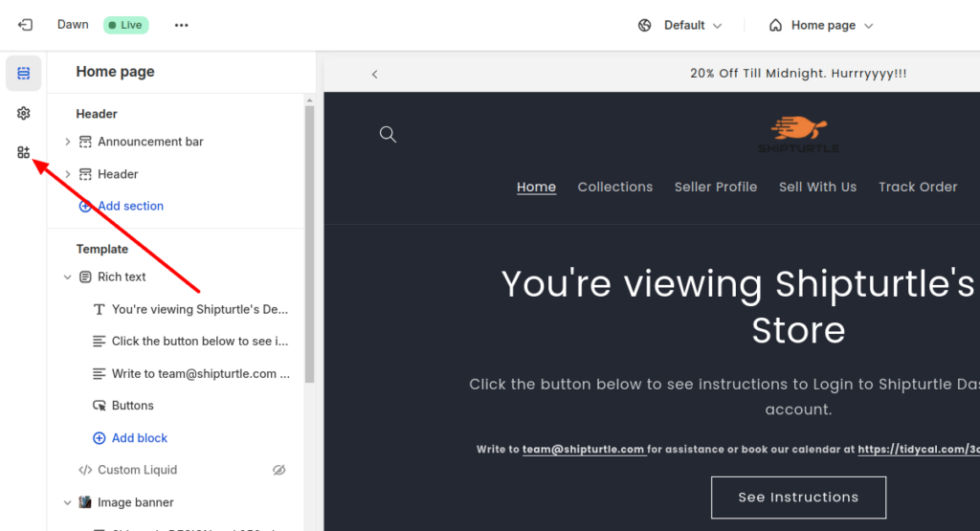980x531 pixels.
Task: Open Collections menu item in preview
Action: click(x=615, y=187)
